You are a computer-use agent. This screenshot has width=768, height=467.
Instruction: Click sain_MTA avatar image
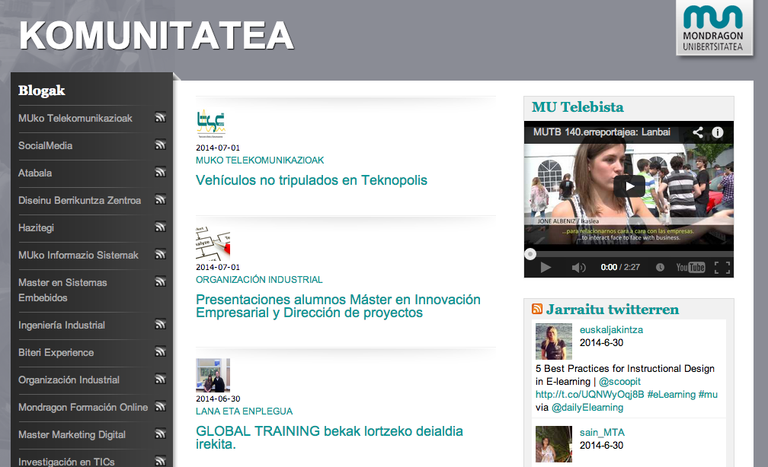click(553, 444)
